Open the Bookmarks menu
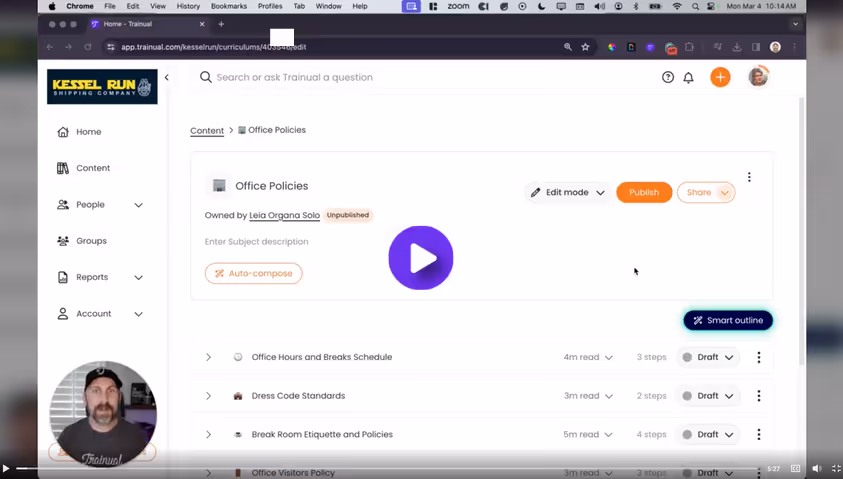The height and width of the screenshot is (479, 843). (x=228, y=6)
